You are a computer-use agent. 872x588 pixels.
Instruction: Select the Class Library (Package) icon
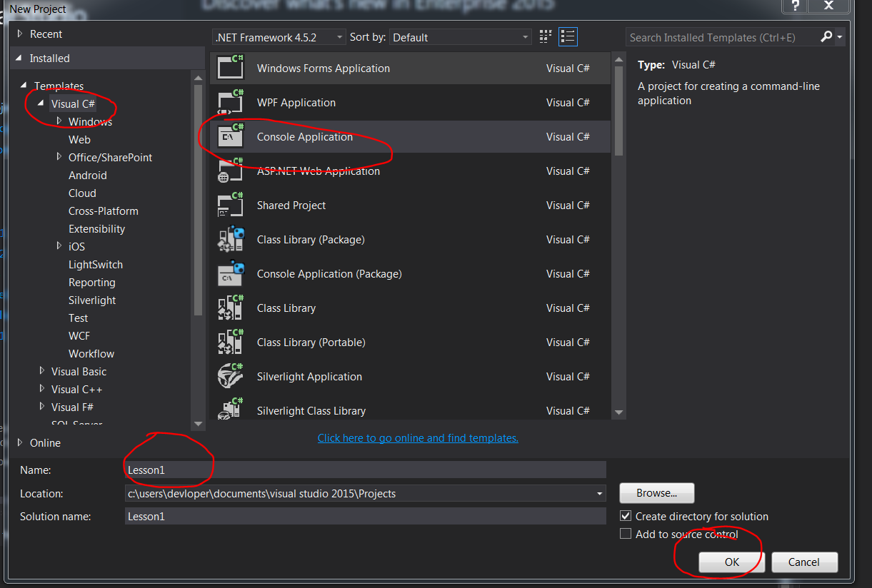coord(231,238)
